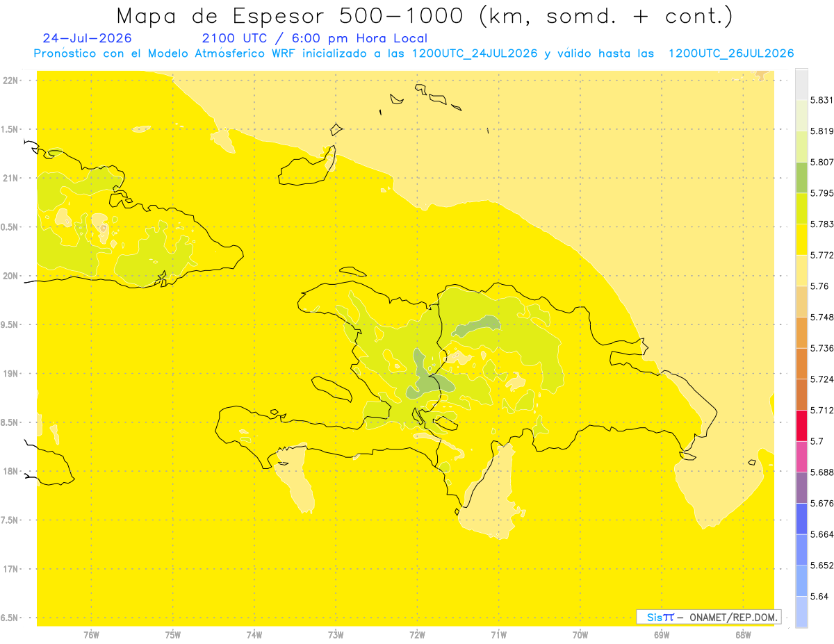Click the 70W longitude label
The width and height of the screenshot is (834, 644).
tap(580, 634)
